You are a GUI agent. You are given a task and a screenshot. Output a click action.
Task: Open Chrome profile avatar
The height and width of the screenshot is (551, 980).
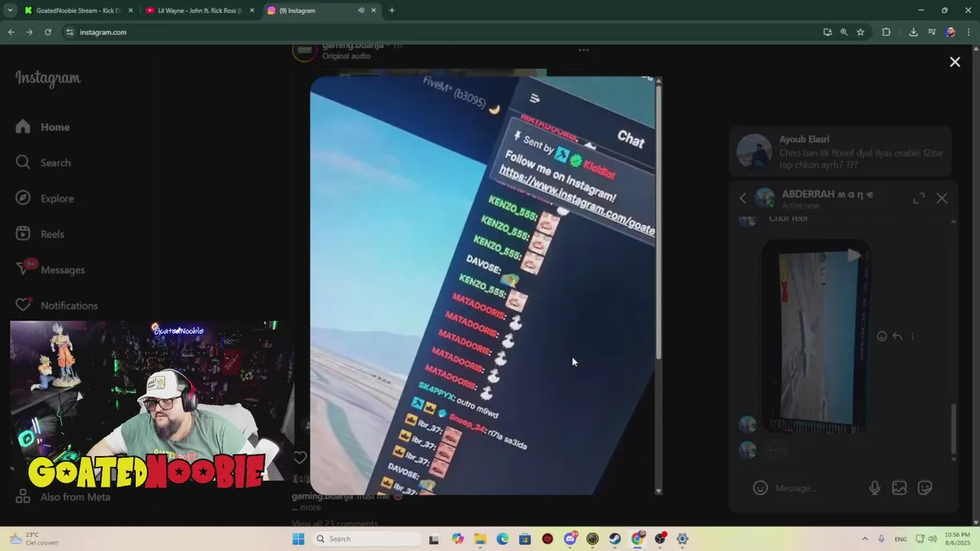pos(950,32)
